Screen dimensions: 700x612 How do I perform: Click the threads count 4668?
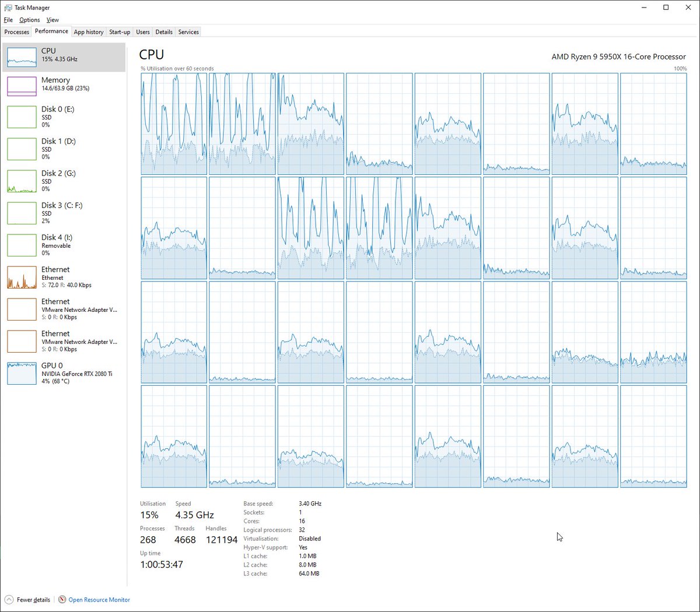click(x=185, y=540)
